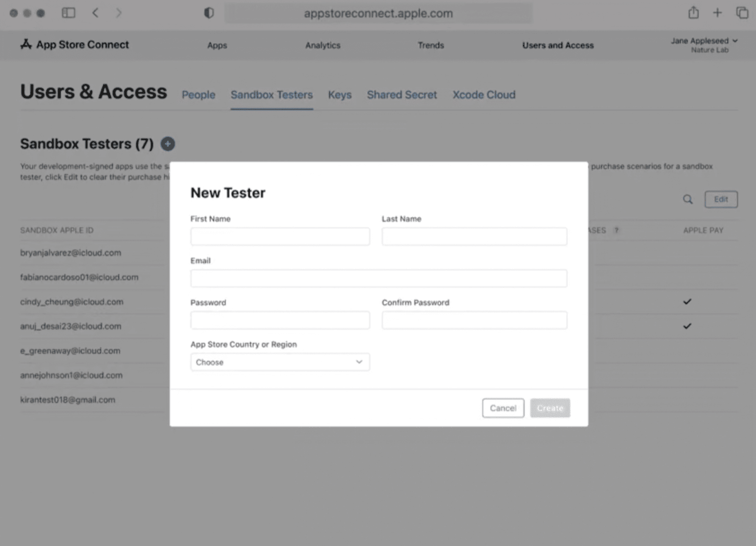
Task: Open the App Store Country Choose dropdown
Action: (280, 362)
